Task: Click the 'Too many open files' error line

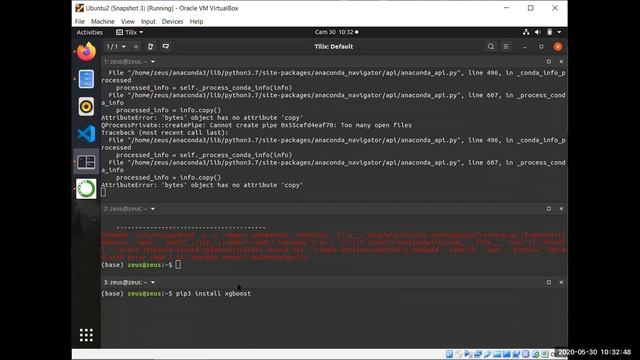Action: (x=256, y=125)
